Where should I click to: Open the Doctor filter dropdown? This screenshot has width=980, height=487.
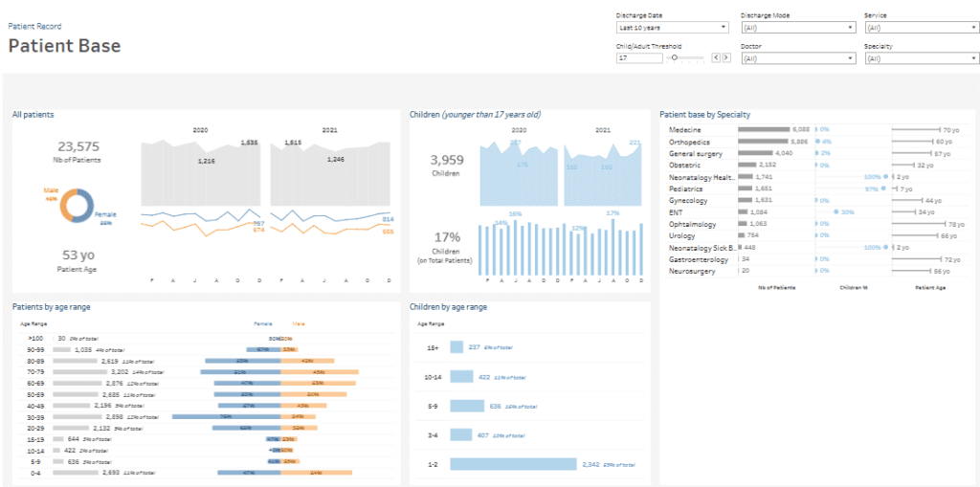797,58
